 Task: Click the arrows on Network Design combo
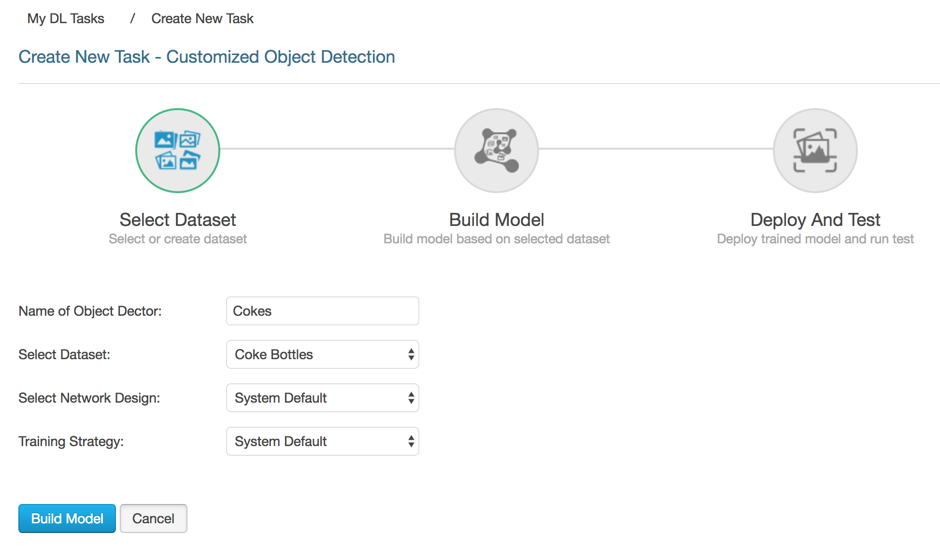[411, 398]
